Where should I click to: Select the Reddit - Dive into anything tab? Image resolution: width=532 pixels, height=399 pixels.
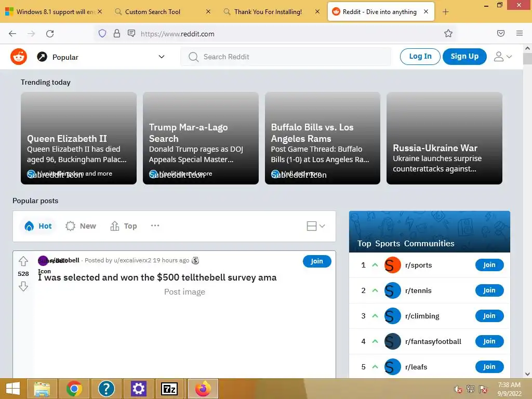380,12
